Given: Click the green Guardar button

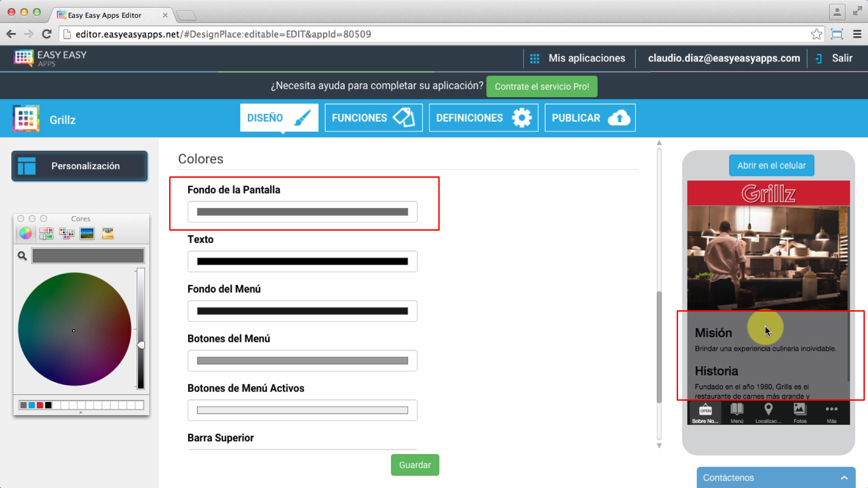Looking at the screenshot, I should pos(415,465).
